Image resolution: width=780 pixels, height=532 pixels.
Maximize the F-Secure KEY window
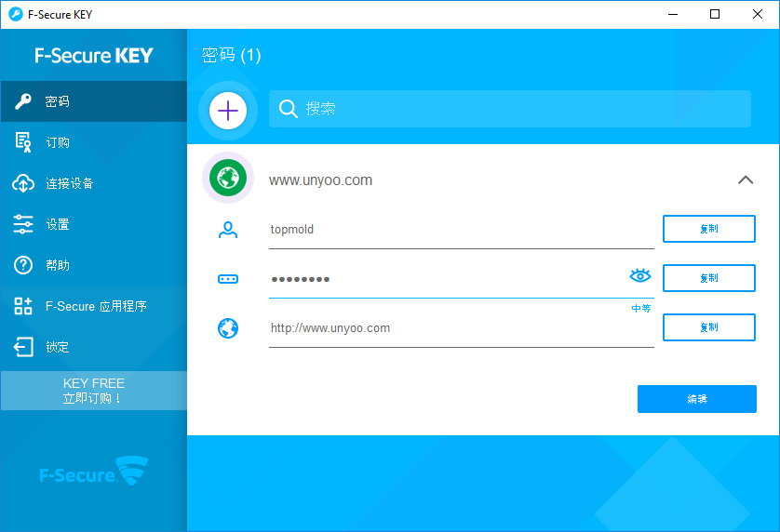coord(715,15)
